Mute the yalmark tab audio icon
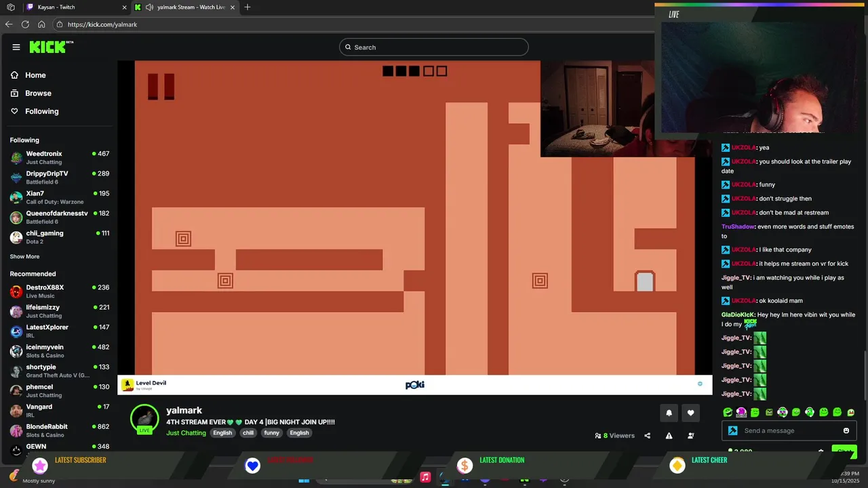868x488 pixels. [x=149, y=7]
